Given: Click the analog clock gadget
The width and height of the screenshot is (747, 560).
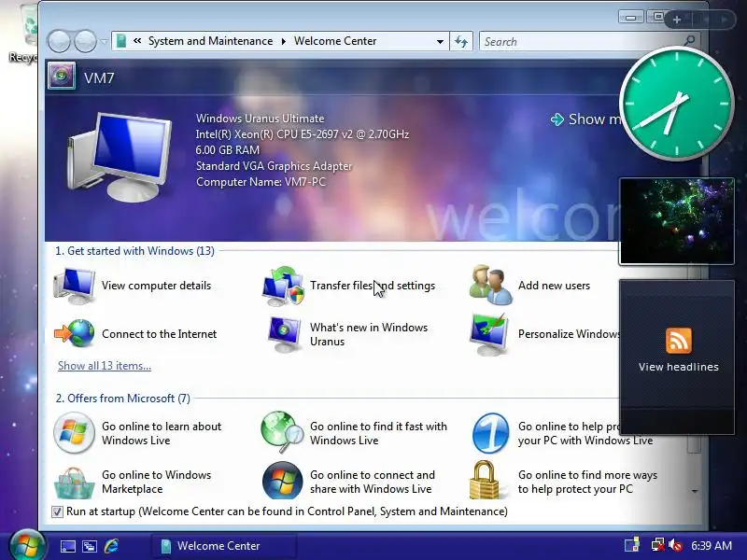Looking at the screenshot, I should 676,104.
